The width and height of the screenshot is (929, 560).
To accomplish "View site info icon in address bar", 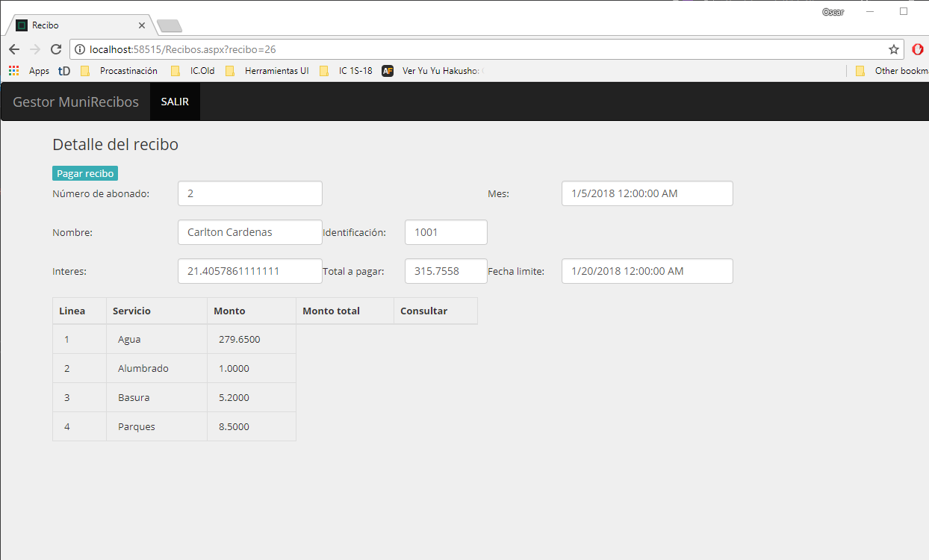I will [80, 49].
